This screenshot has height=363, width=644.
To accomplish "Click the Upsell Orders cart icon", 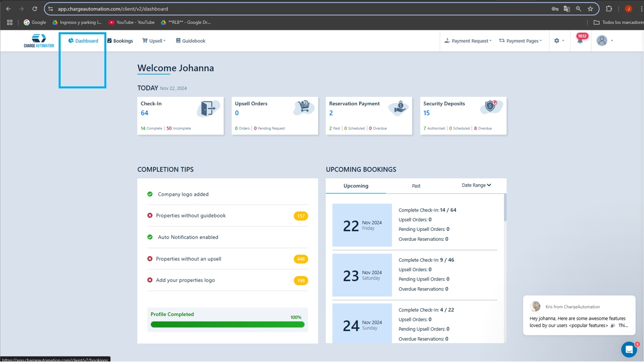I will click(304, 107).
